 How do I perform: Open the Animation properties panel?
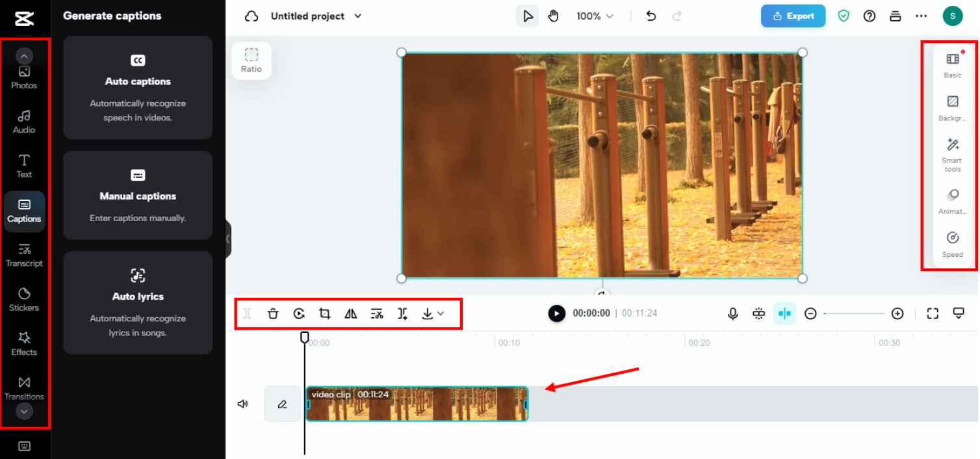tap(953, 202)
